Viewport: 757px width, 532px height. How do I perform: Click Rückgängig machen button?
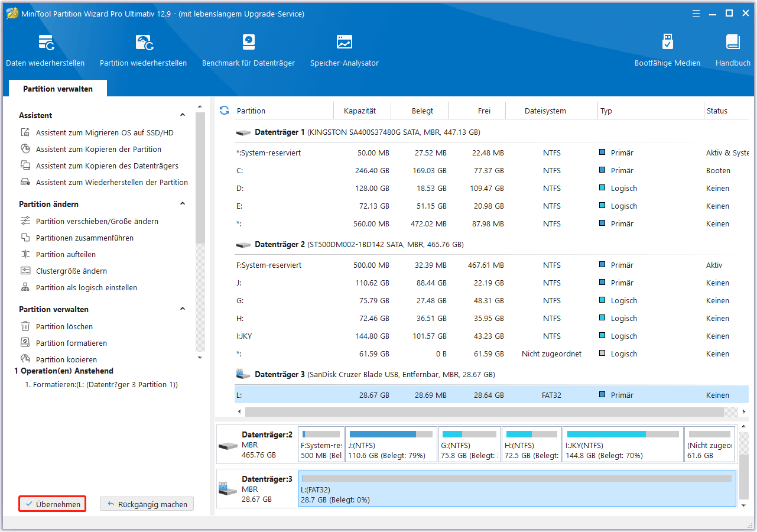click(x=147, y=504)
